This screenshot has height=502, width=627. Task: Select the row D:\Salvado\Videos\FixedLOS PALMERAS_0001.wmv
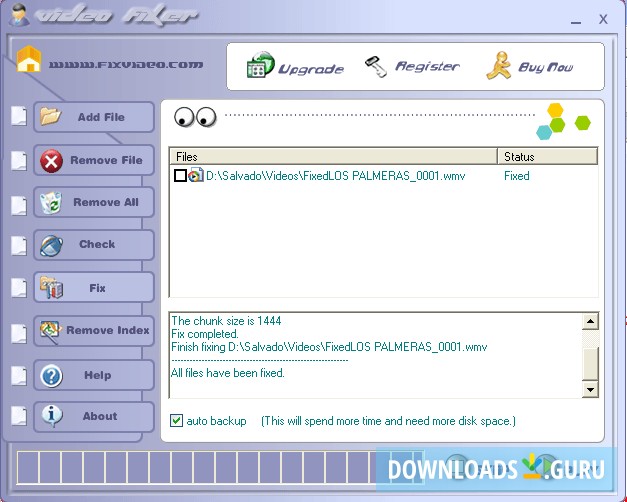[383, 176]
